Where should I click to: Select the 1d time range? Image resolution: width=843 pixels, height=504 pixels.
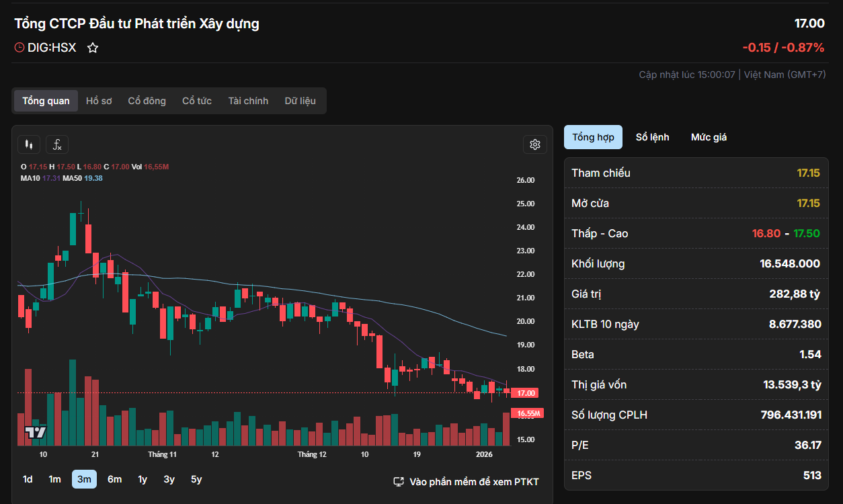(28, 479)
